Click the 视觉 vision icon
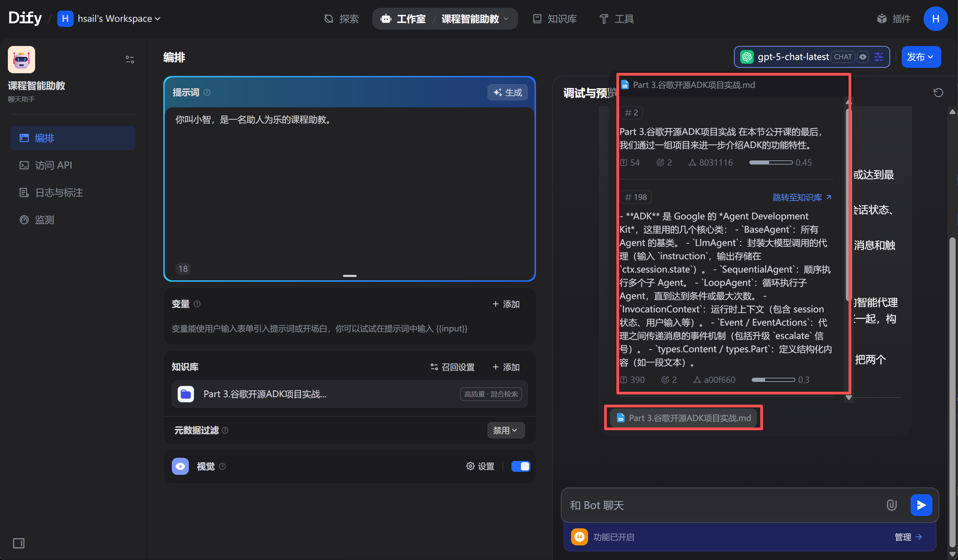The height and width of the screenshot is (560, 958). (180, 466)
